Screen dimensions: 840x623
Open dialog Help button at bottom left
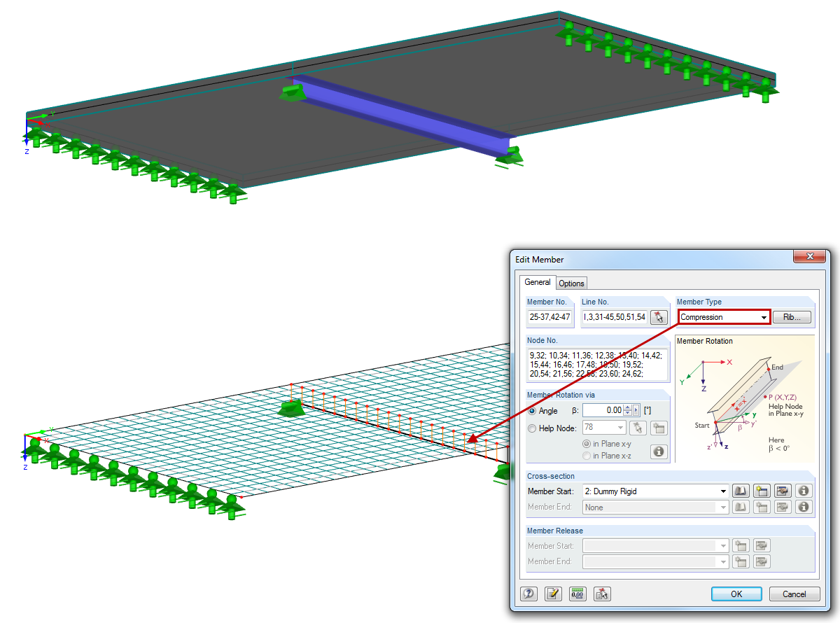[529, 594]
